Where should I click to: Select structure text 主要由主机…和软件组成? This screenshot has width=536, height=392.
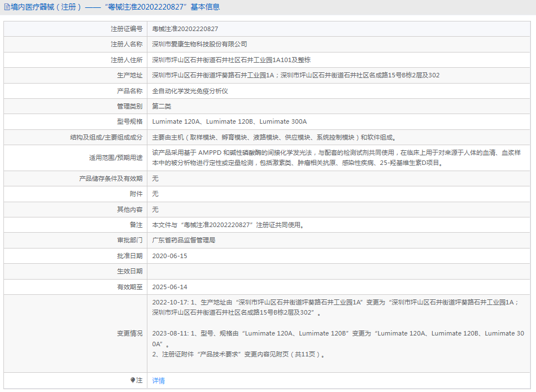[x=274, y=137]
